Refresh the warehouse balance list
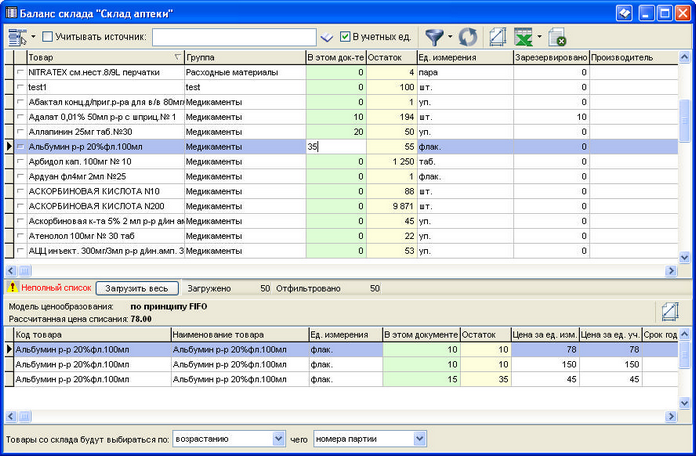Image resolution: width=696 pixels, height=456 pixels. [x=468, y=37]
